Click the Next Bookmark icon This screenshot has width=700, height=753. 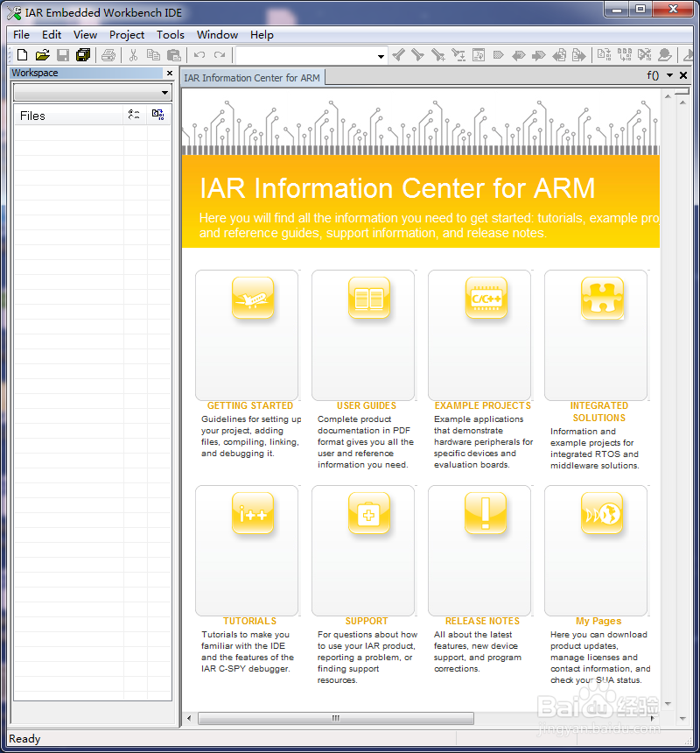coord(539,56)
